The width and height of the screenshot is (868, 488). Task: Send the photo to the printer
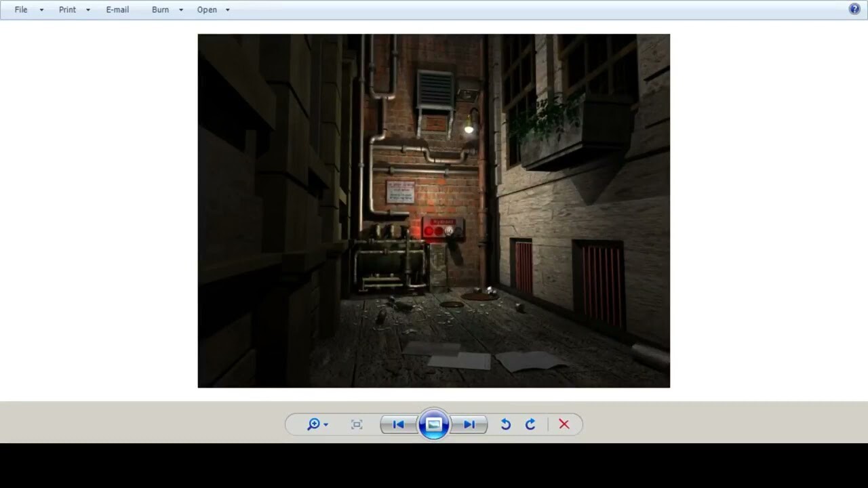click(67, 9)
